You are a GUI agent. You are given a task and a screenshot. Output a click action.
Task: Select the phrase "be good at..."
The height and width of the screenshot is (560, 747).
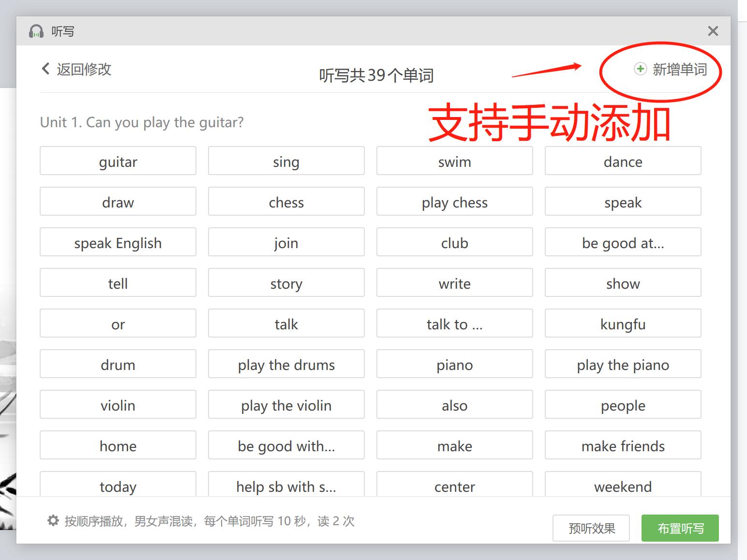pyautogui.click(x=623, y=242)
